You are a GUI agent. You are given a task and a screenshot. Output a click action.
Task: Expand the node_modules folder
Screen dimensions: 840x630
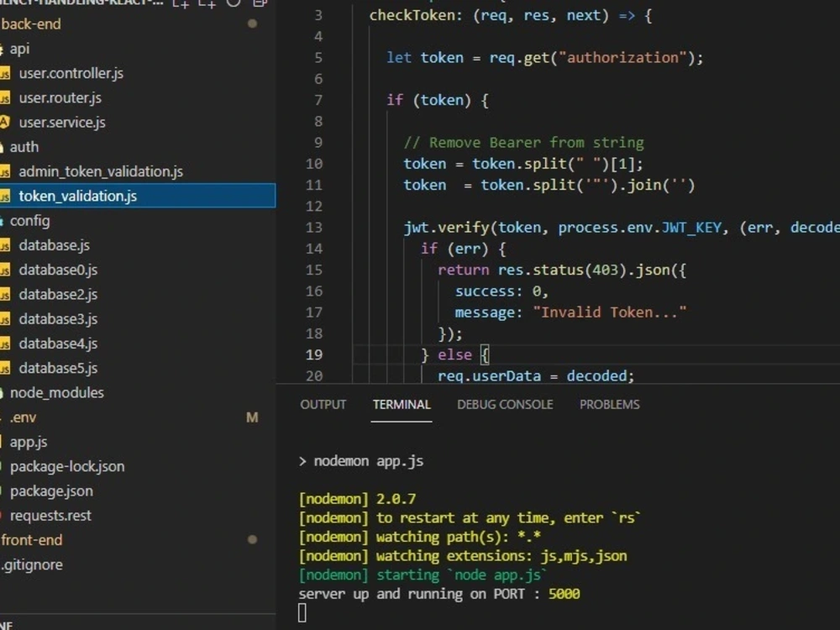[x=57, y=392]
